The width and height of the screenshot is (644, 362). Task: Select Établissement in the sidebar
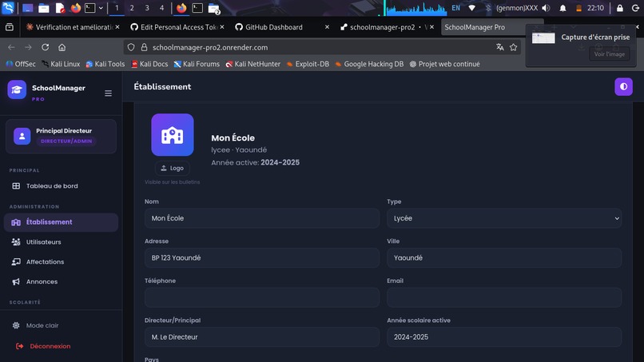61,222
